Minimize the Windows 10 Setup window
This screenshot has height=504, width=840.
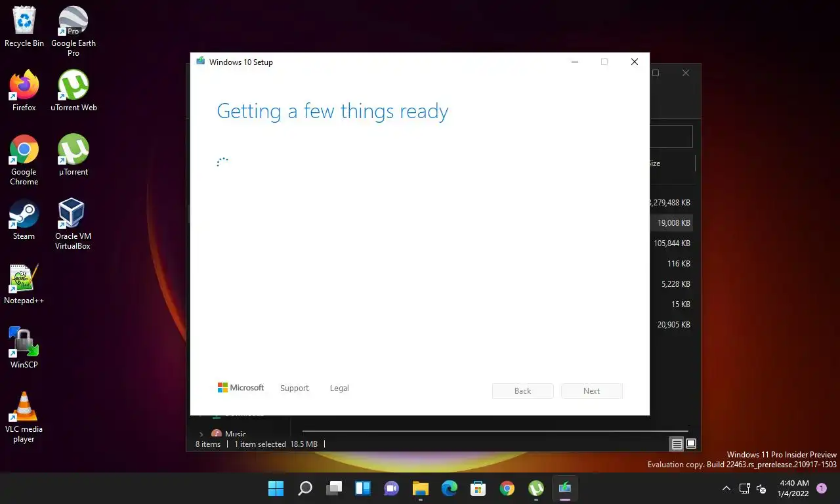pos(575,62)
